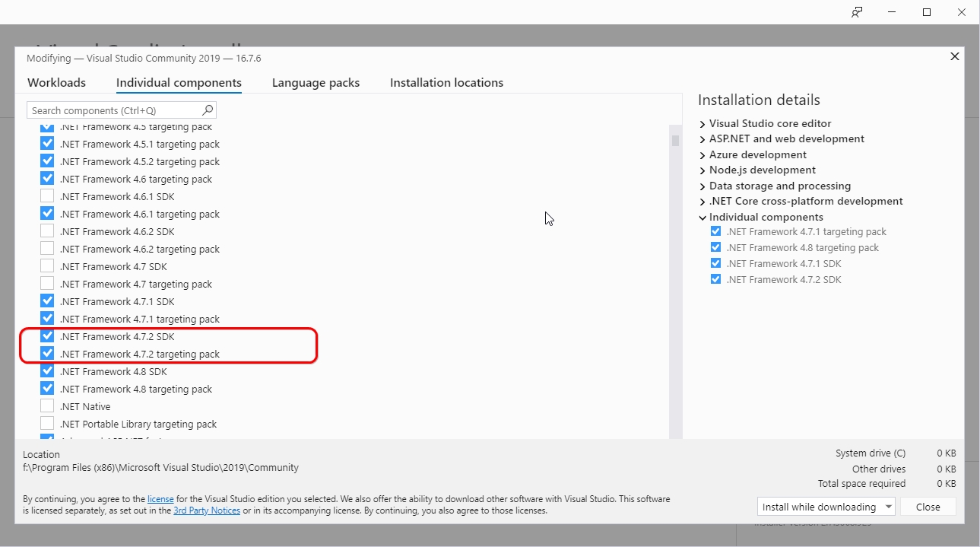Enable the .NET Framework 4.6.2 SDK checkbox
Image resolution: width=980 pixels, height=547 pixels.
coord(47,231)
